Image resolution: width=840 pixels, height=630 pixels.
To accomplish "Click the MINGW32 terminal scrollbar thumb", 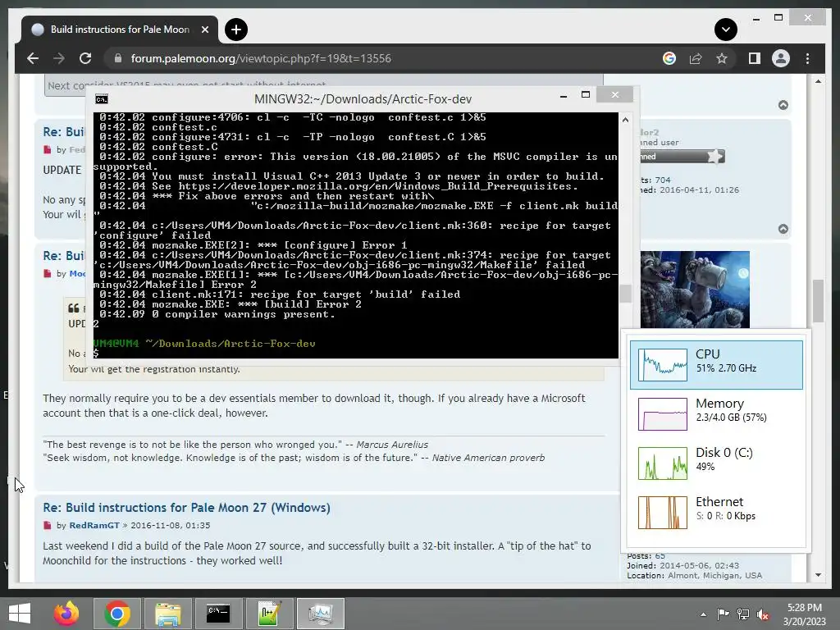I will coord(625,294).
